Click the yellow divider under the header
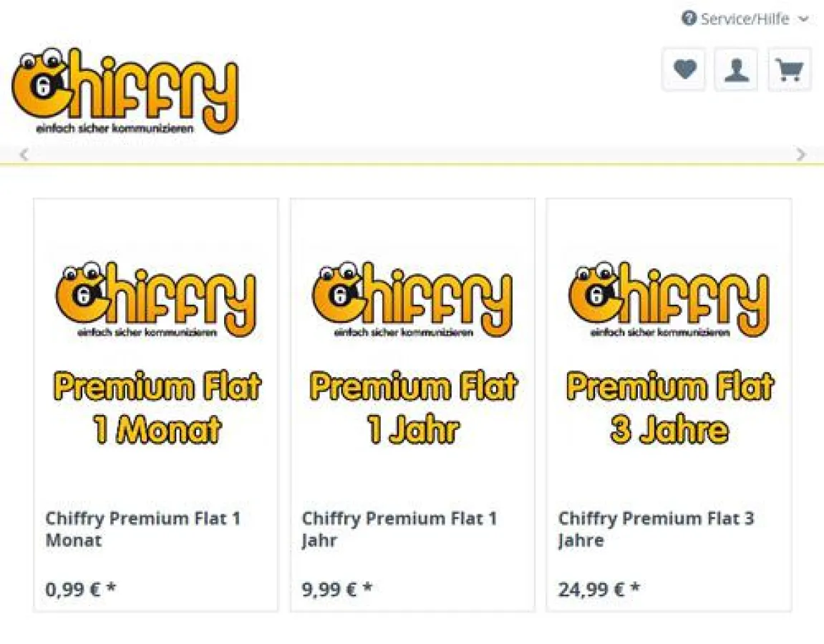This screenshot has height=644, width=824. tap(412, 166)
